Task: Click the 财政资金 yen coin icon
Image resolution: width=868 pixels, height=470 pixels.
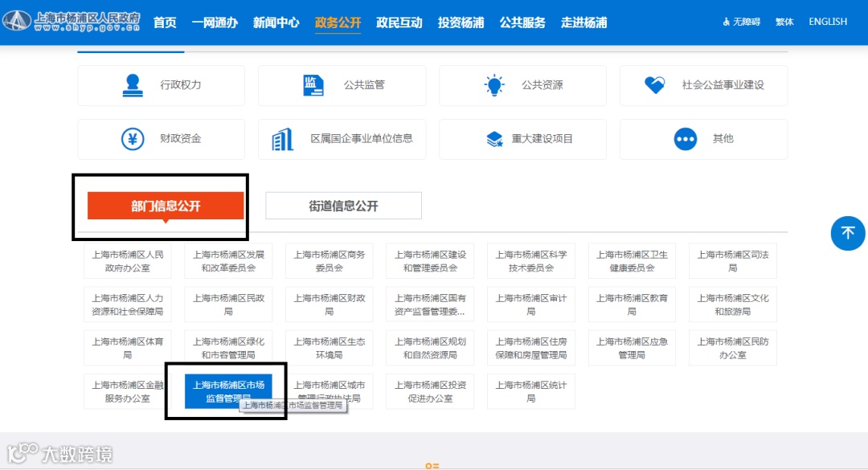Action: pos(133,139)
